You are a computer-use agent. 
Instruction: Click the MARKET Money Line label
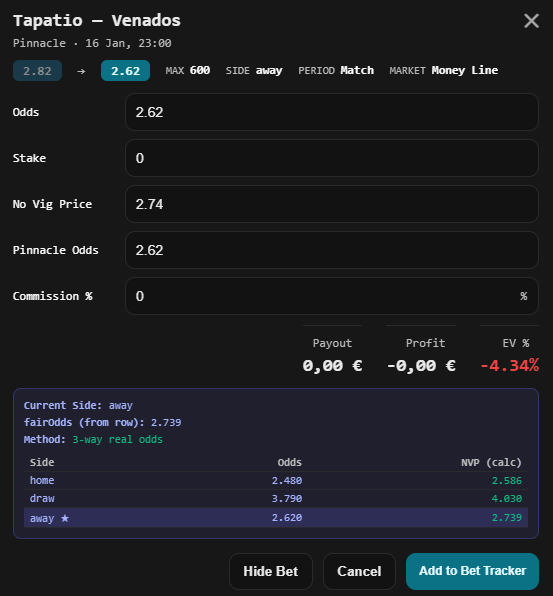coord(444,71)
